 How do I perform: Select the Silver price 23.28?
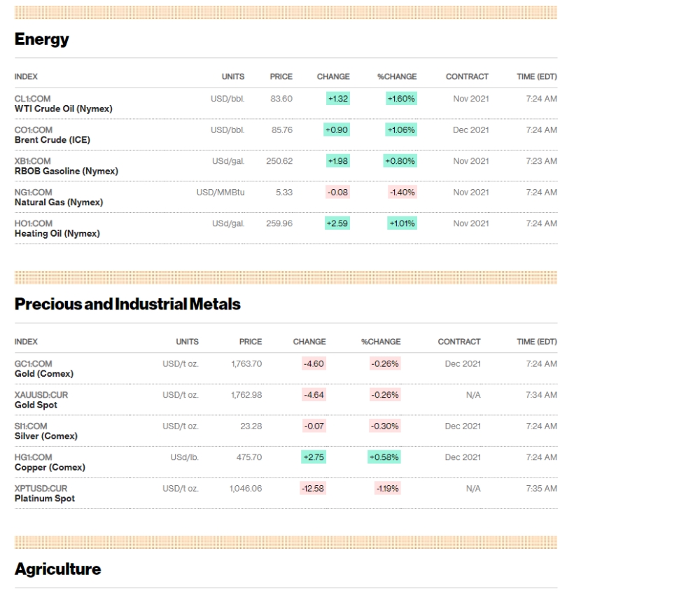[251, 426]
